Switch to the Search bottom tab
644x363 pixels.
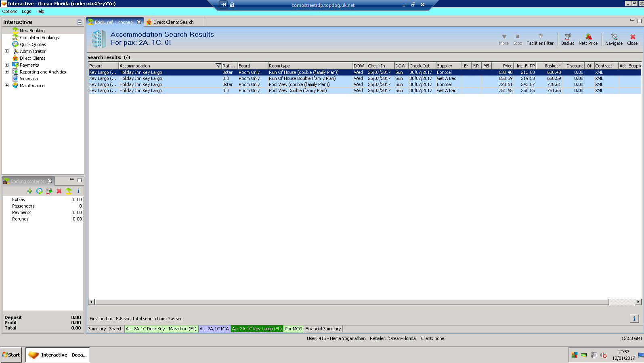tap(115, 329)
